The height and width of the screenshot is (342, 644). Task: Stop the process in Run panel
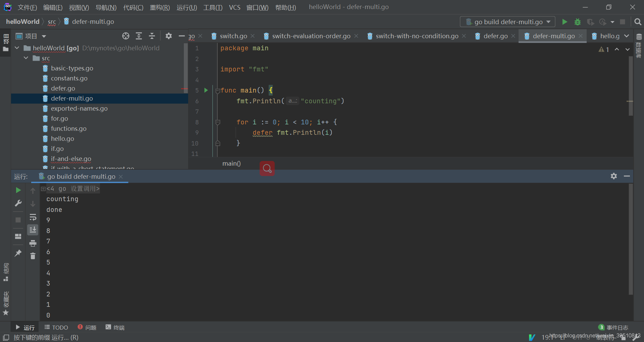pyautogui.click(x=18, y=220)
